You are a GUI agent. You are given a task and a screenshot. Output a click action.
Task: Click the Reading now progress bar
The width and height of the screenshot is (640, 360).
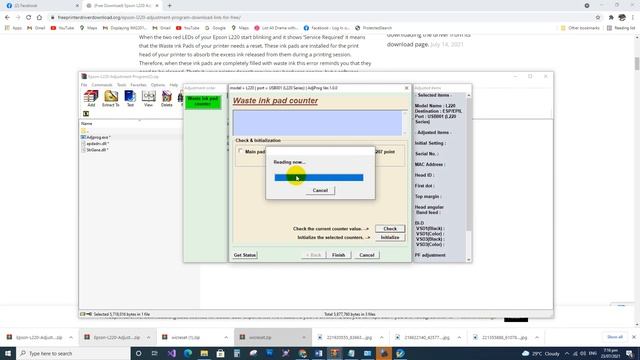click(319, 178)
